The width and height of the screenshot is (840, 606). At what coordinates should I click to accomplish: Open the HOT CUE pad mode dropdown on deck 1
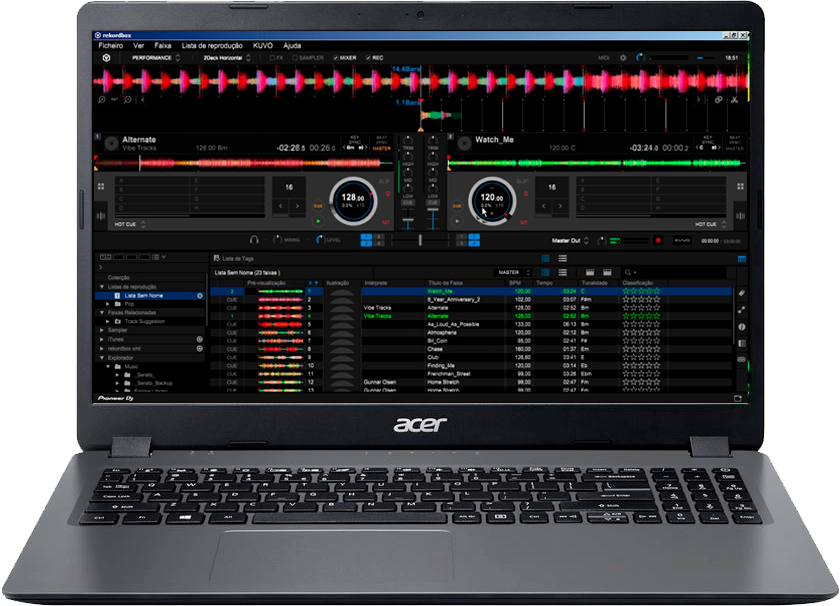pos(130,225)
